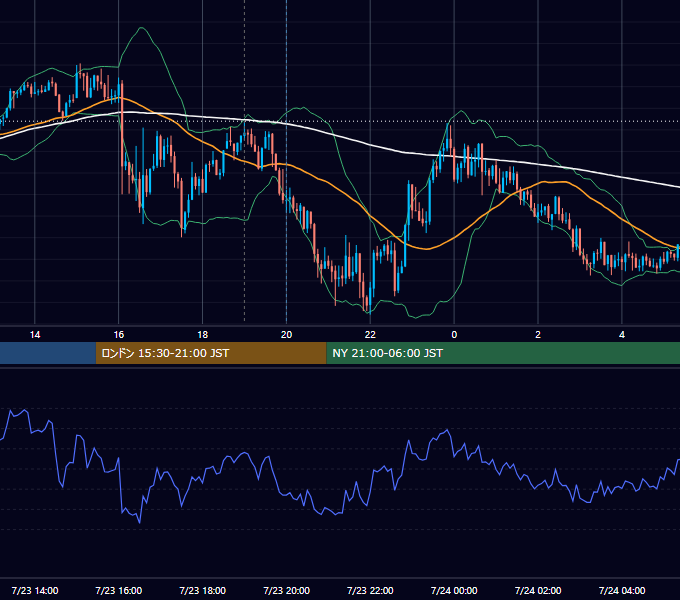Click the 18 hour label on upper time axis
Viewport: 680px width, 600px height.
point(203,335)
